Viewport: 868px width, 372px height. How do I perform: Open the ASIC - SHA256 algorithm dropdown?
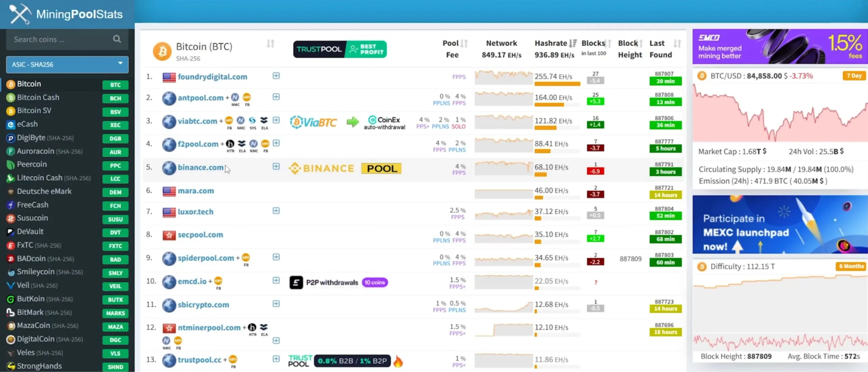[x=67, y=64]
